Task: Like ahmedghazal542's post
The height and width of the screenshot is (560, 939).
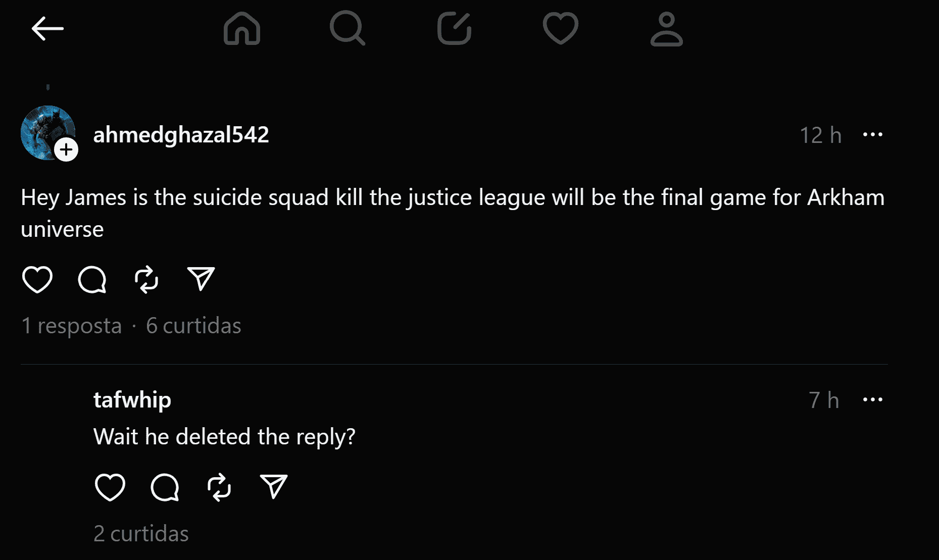Action: 37,279
